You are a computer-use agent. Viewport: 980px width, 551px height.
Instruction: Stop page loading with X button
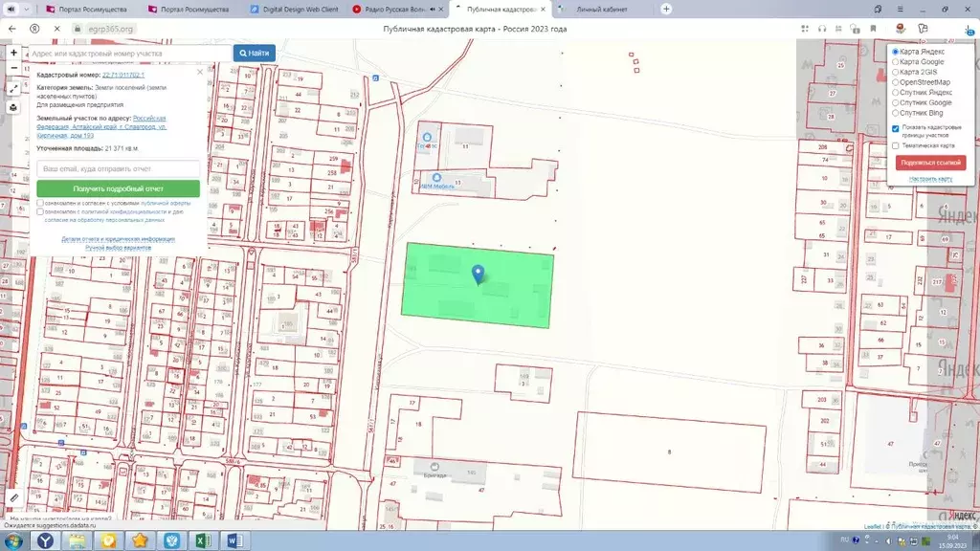click(56, 29)
